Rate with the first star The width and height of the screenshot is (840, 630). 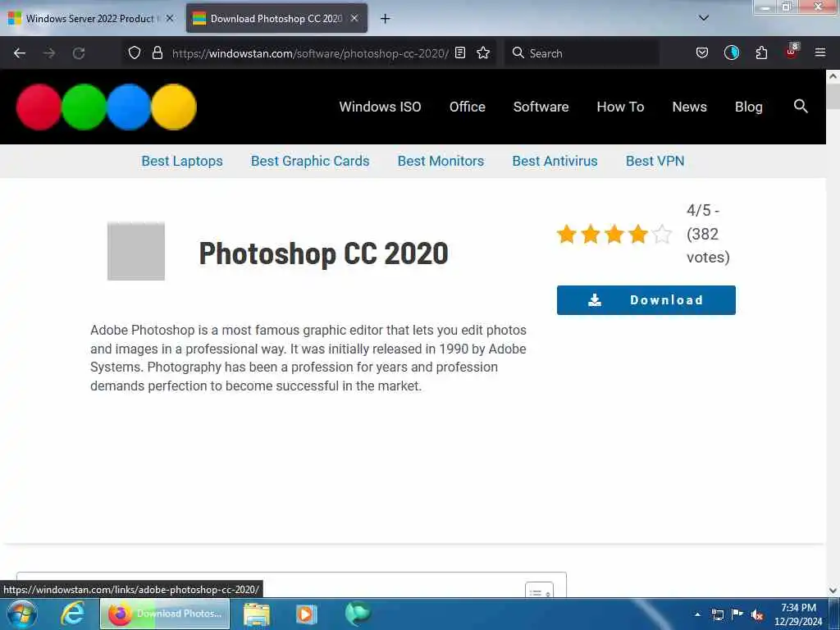(x=567, y=234)
